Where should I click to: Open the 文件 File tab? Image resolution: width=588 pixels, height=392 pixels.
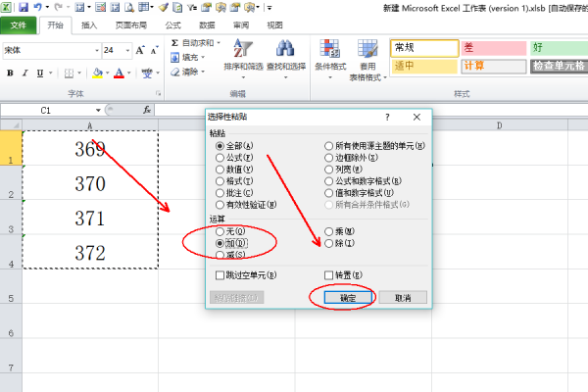click(x=18, y=25)
